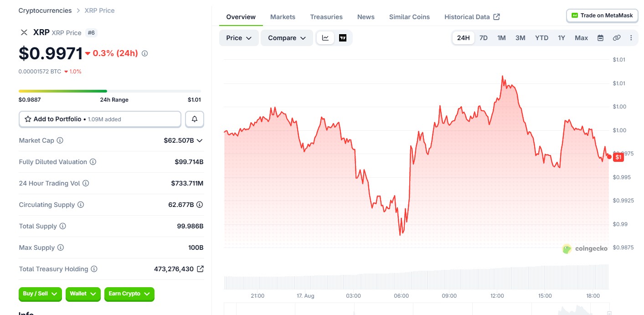Click info icon next to Market Cap

60,140
